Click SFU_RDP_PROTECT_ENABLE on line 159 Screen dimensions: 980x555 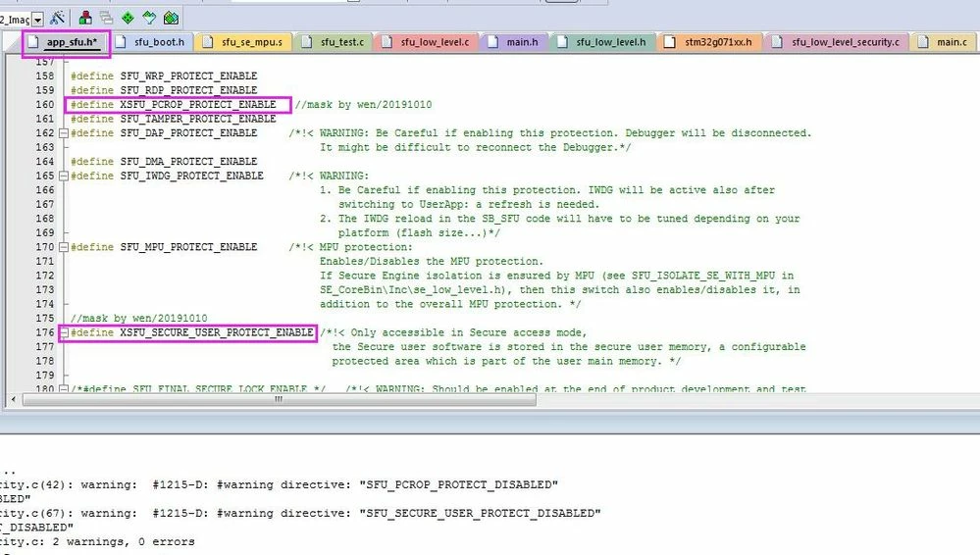188,90
